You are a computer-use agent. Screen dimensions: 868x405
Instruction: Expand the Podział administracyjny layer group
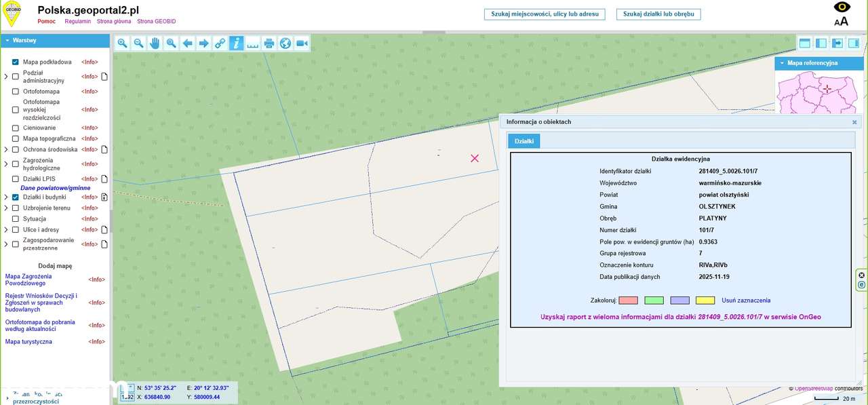click(x=6, y=77)
